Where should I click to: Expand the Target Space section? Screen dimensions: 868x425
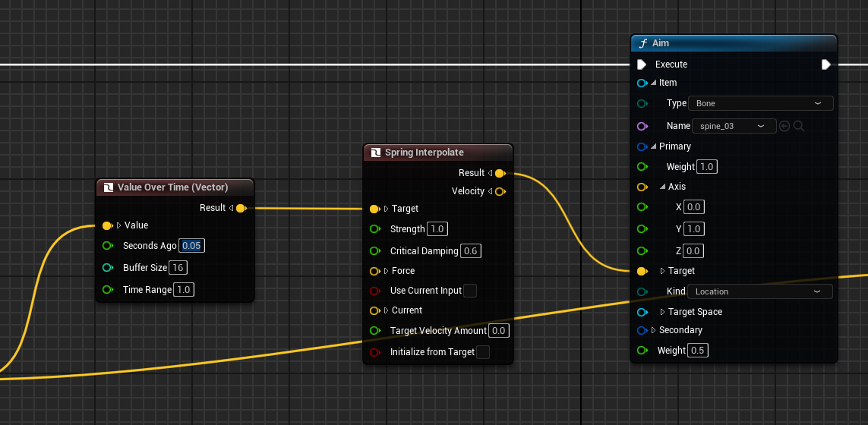click(x=663, y=312)
